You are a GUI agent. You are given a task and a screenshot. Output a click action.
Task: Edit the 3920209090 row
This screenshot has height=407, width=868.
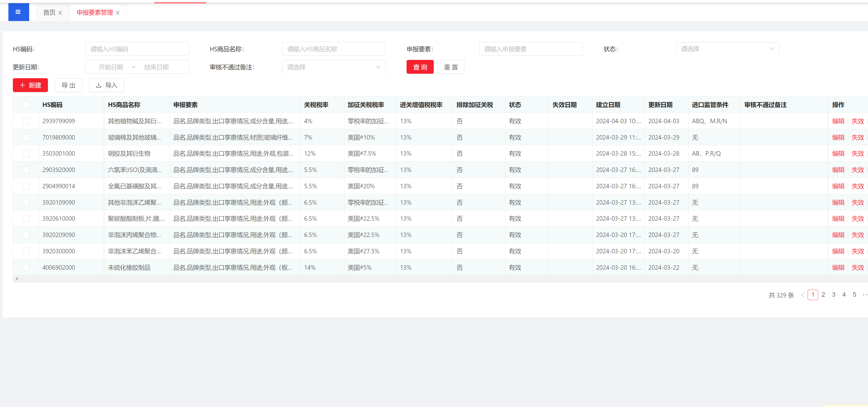(838, 235)
